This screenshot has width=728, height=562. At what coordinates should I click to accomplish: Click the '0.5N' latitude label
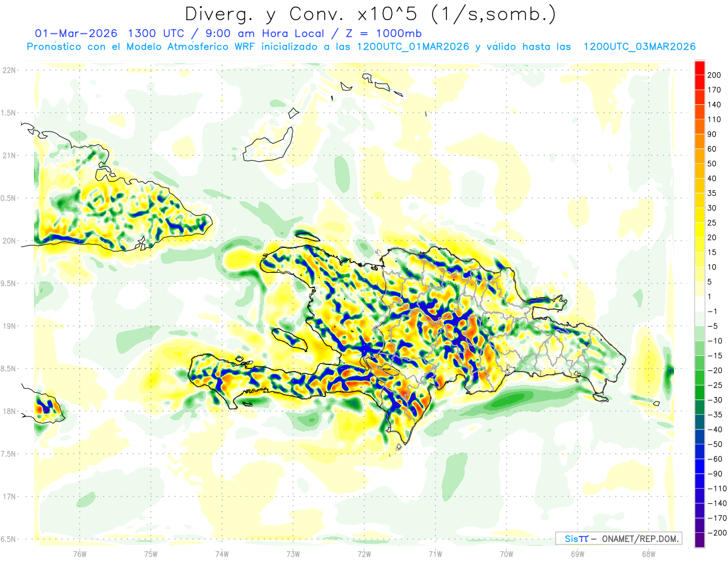pyautogui.click(x=9, y=198)
